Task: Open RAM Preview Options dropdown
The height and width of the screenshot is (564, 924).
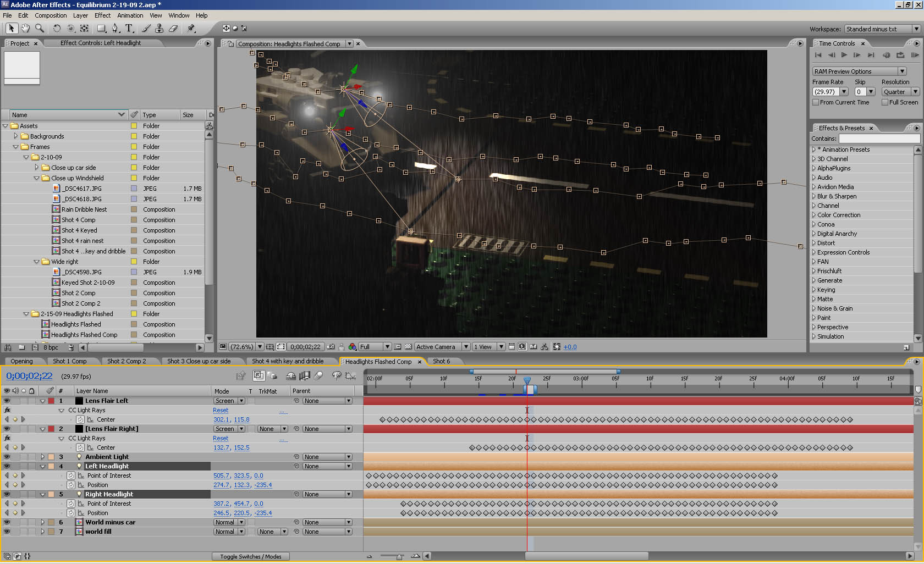Action: (x=859, y=71)
